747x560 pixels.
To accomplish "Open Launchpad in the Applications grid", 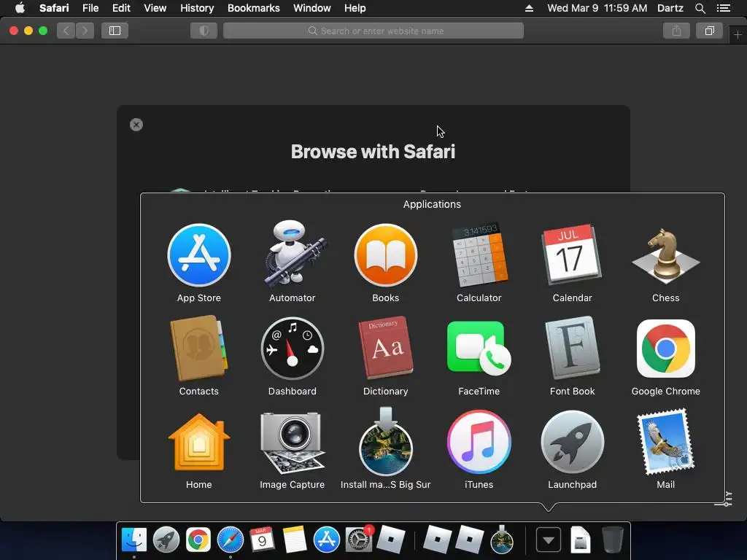I will click(x=572, y=442).
